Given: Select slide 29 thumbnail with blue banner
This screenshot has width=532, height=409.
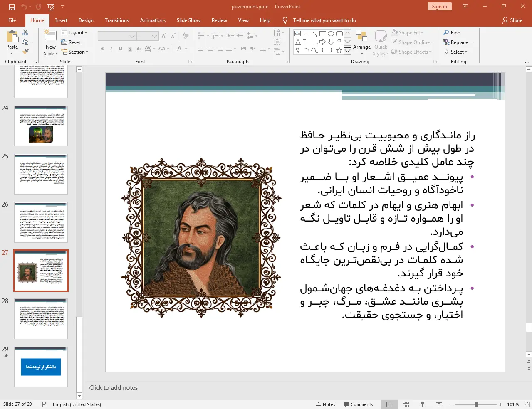Looking at the screenshot, I should click(41, 367).
